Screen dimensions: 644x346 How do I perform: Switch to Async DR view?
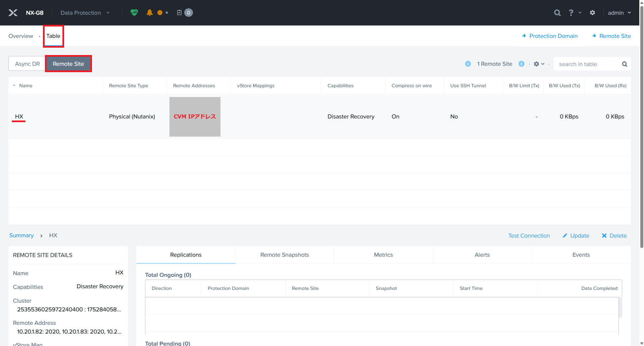coord(27,64)
